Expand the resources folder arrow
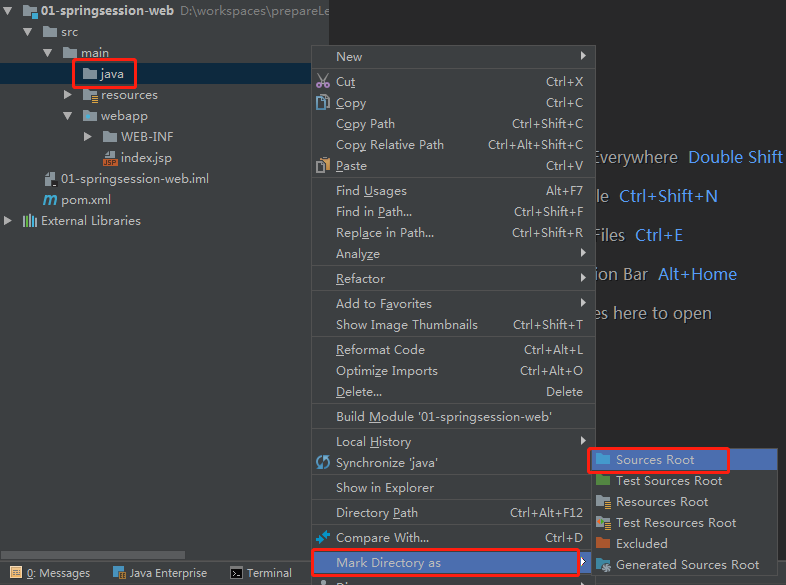The image size is (786, 585). tap(68, 95)
